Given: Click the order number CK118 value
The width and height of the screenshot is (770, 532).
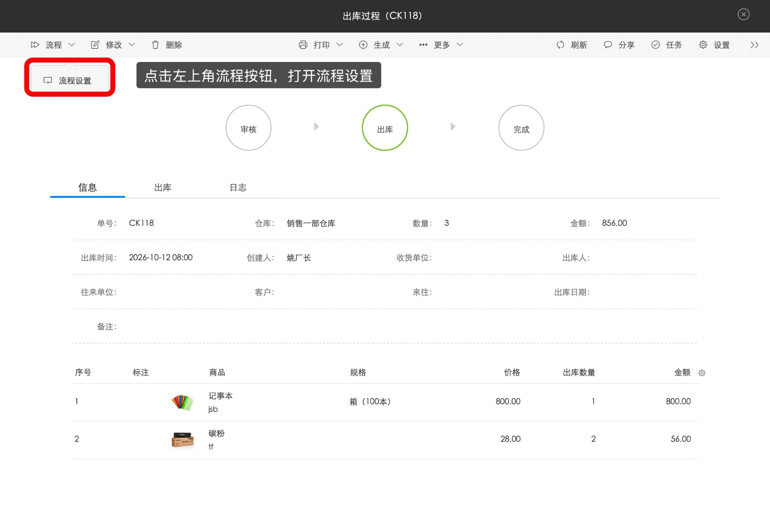Looking at the screenshot, I should [141, 223].
